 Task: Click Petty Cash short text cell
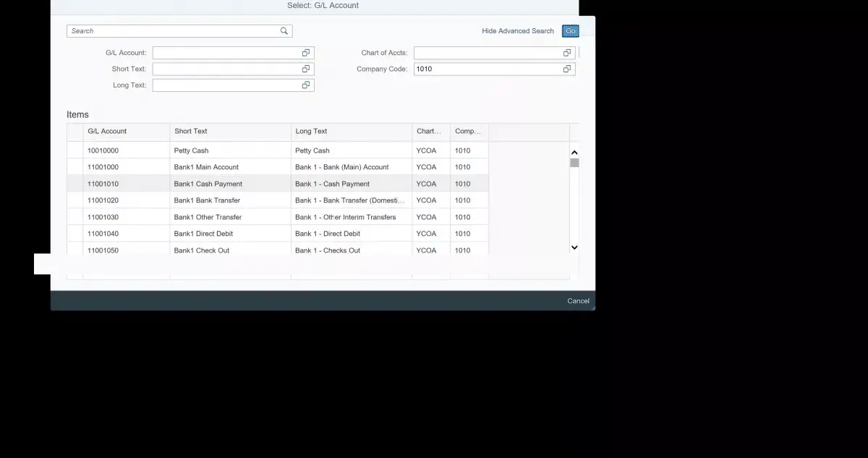[191, 150]
